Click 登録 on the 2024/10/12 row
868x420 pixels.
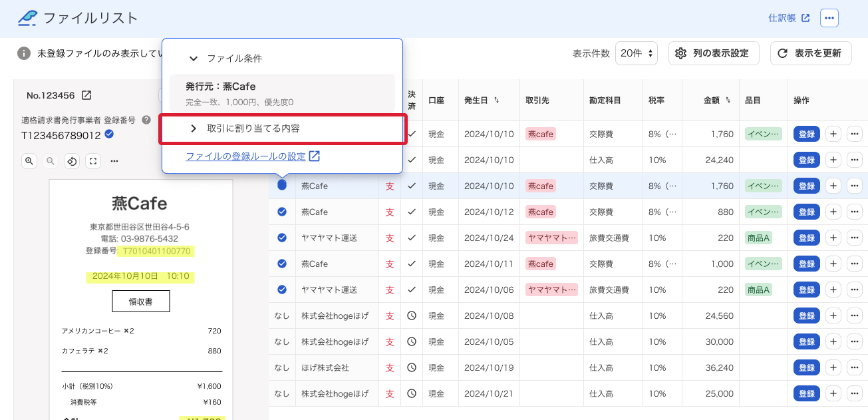(806, 212)
